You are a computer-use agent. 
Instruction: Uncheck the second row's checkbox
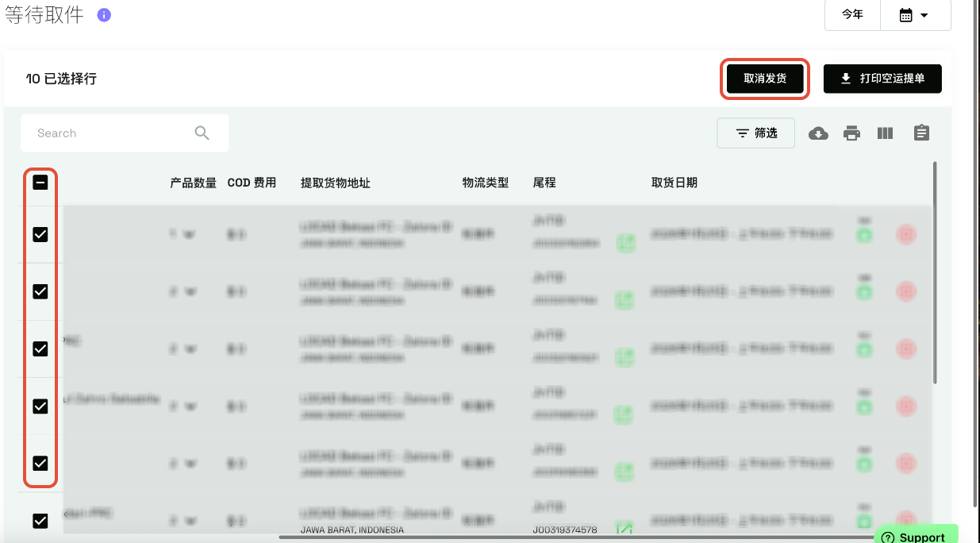tap(40, 291)
